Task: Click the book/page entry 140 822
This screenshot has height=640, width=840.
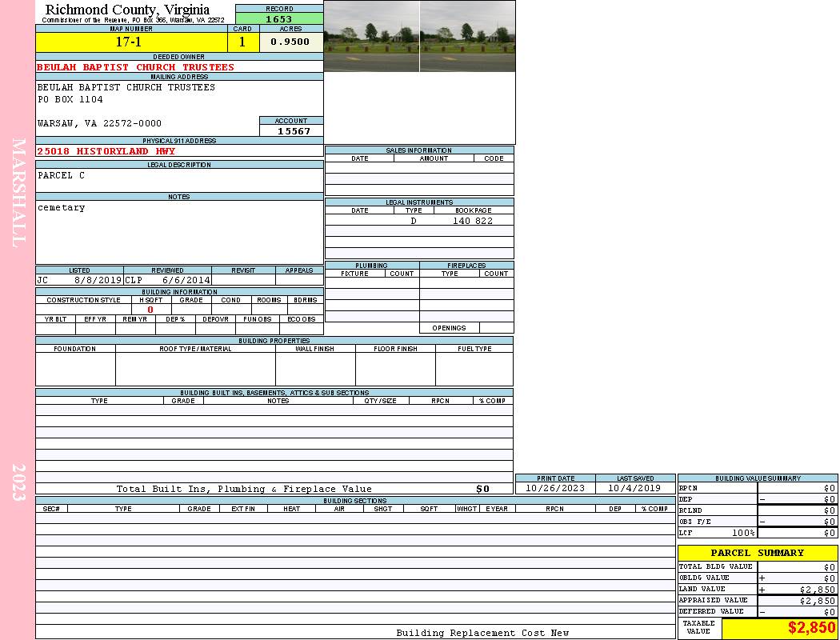Action: 472,221
